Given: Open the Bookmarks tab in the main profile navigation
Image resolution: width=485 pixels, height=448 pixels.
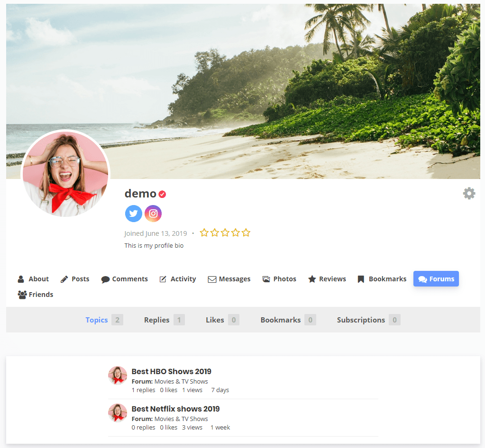Looking at the screenshot, I should pyautogui.click(x=382, y=279).
